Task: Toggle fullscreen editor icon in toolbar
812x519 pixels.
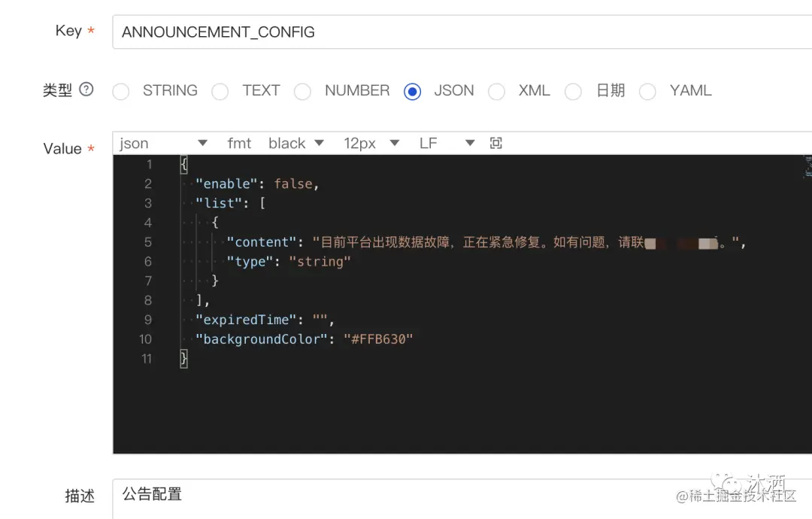Action: click(495, 143)
